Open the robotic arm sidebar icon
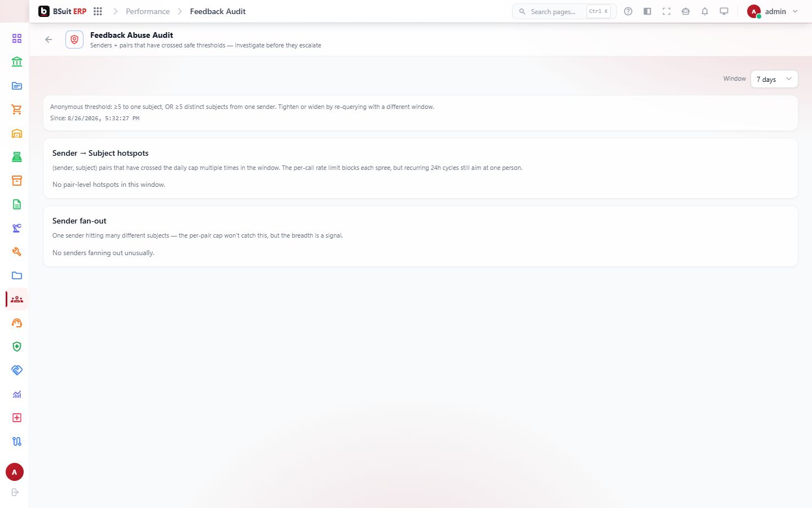The height and width of the screenshot is (508, 812). [17, 228]
